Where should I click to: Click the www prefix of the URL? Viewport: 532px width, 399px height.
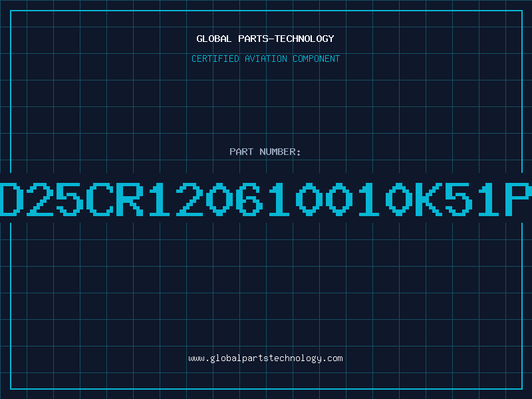[196, 358]
